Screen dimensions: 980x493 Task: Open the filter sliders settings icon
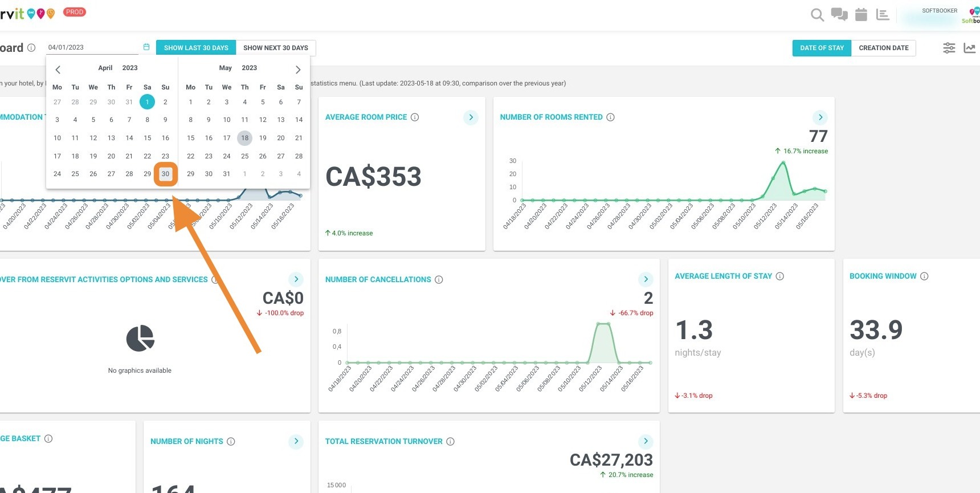[x=949, y=48]
